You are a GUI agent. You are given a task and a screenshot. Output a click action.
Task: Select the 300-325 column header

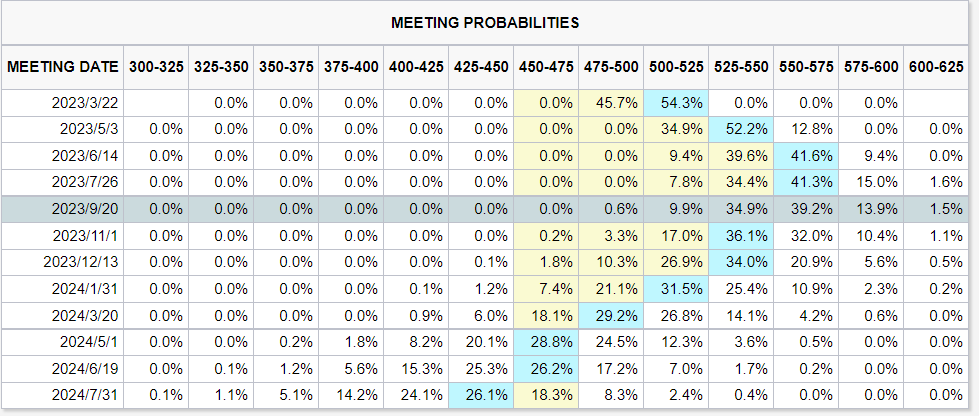tap(156, 67)
